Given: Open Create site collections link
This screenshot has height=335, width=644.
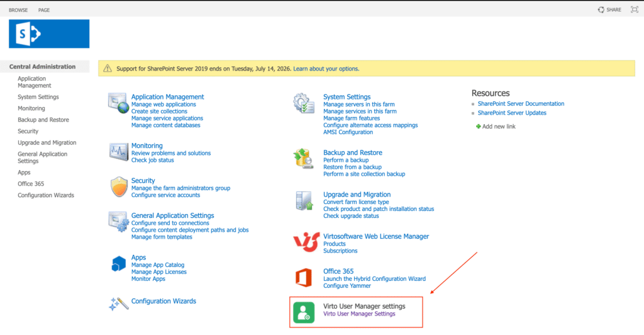Looking at the screenshot, I should pos(159,111).
